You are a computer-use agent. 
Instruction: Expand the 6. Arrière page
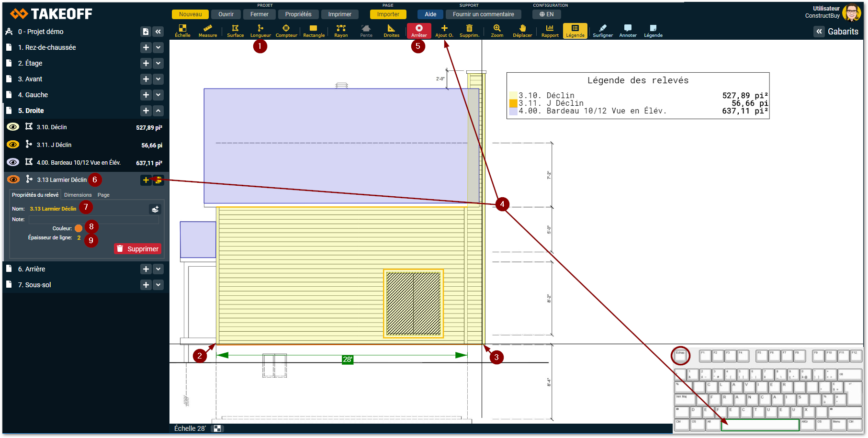click(158, 269)
